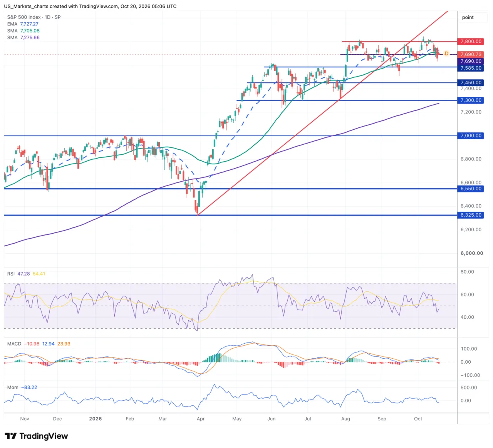The height and width of the screenshot is (448, 493).
Task: Click the 40.00 RSI axis value
Action: click(467, 318)
